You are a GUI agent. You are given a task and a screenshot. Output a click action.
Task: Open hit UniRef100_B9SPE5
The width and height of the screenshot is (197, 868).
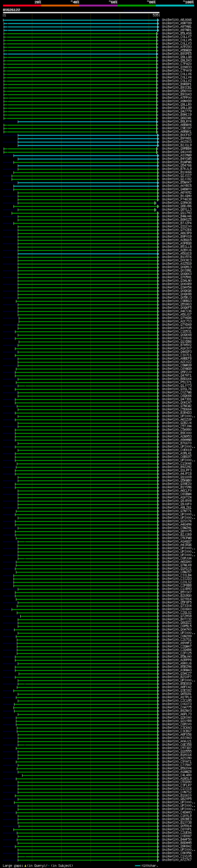point(177,54)
